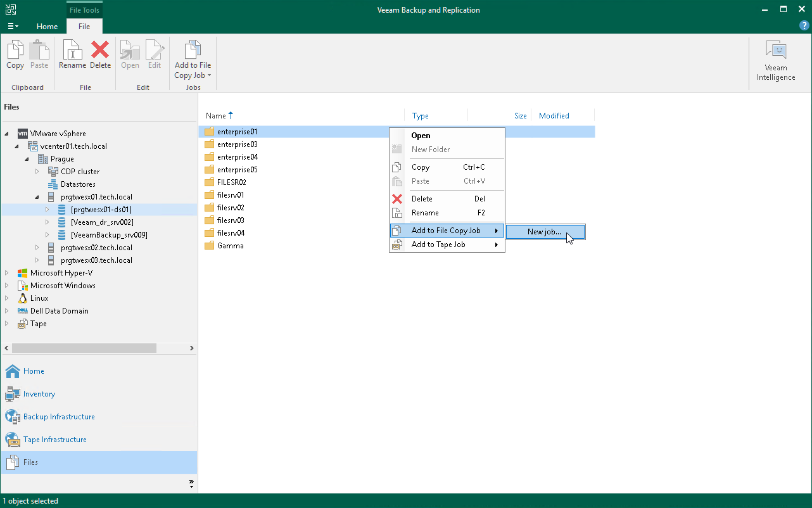Click the filesrv04 folder icon
Viewport: 812px width, 508px height.
pos(210,233)
